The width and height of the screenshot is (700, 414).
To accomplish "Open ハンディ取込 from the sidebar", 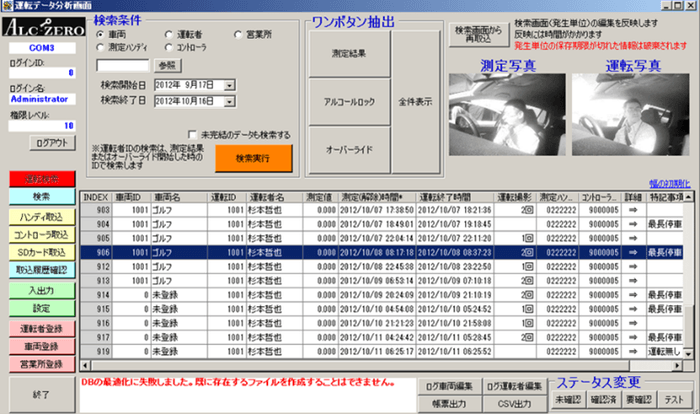I will click(40, 216).
